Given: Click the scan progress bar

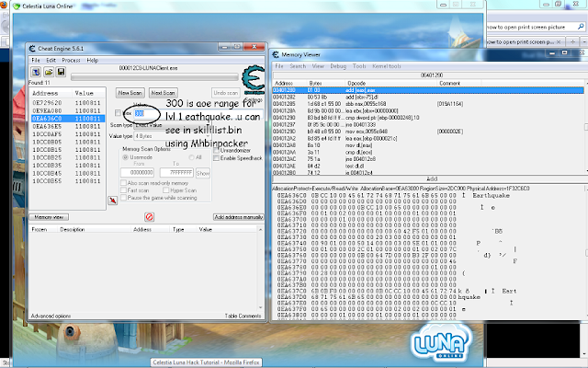Looking at the screenshot, I should coord(154,76).
